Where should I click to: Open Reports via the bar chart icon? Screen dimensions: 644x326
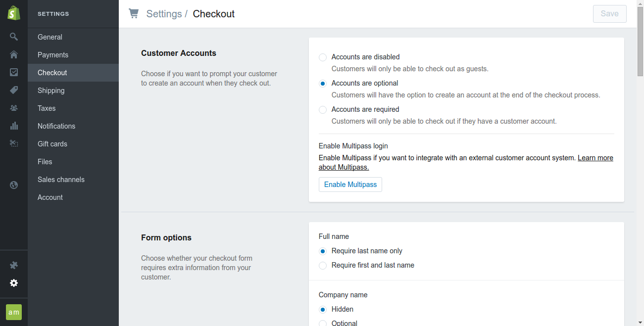[14, 126]
